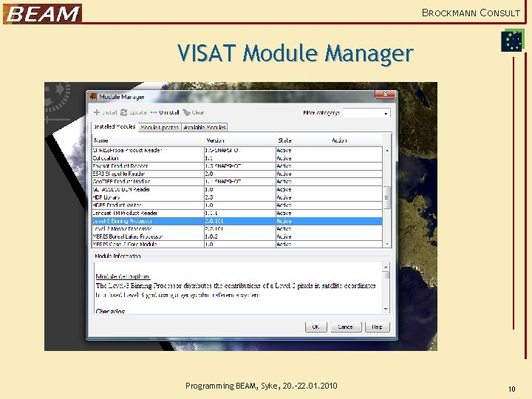The width and height of the screenshot is (532, 399).
Task: Click the module list scrollbar down arrow
Action: tap(387, 244)
